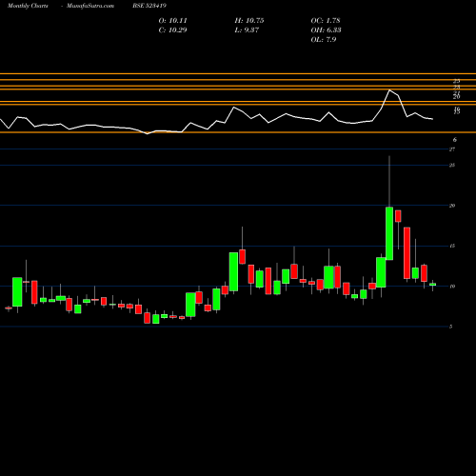Open the MunafaSutra.com label

90,6
